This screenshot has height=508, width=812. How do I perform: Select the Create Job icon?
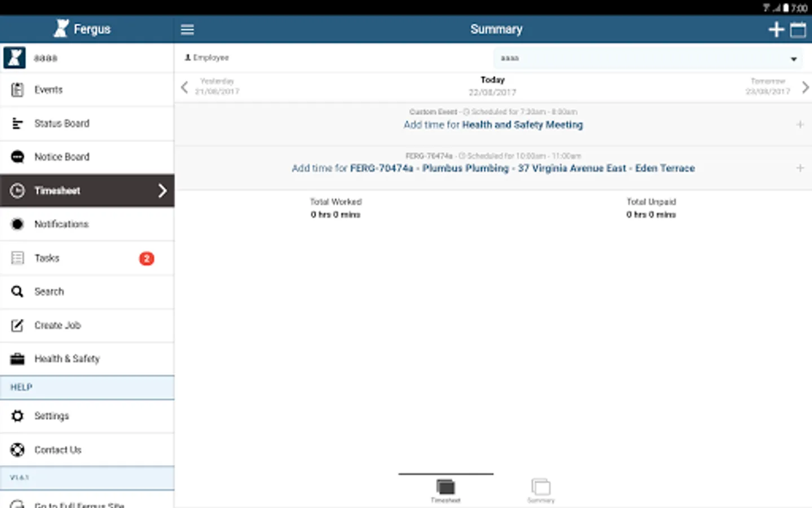(x=17, y=325)
